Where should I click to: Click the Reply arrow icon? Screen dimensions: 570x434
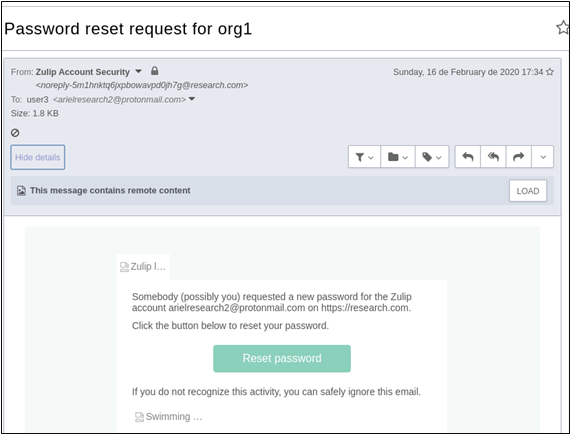point(467,157)
